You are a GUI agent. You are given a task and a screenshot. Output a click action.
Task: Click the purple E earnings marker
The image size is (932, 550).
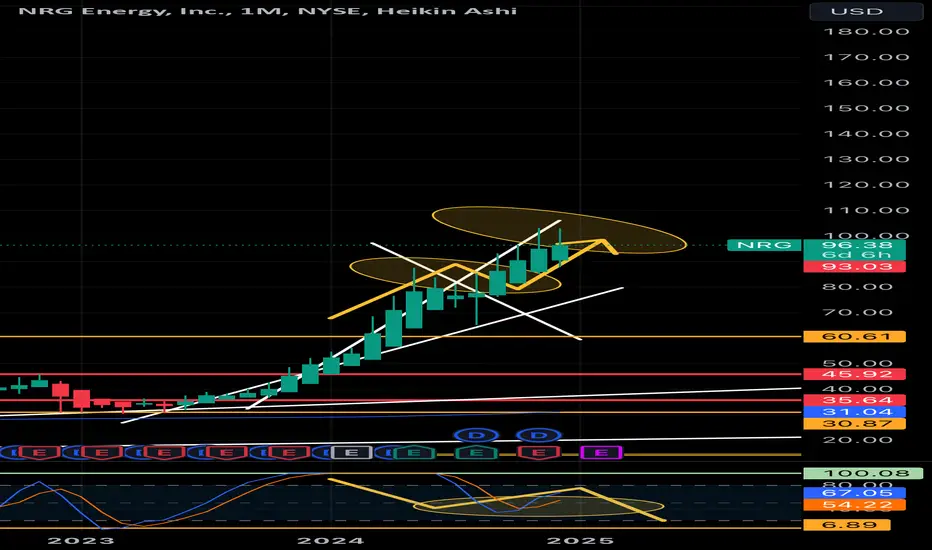coord(601,453)
